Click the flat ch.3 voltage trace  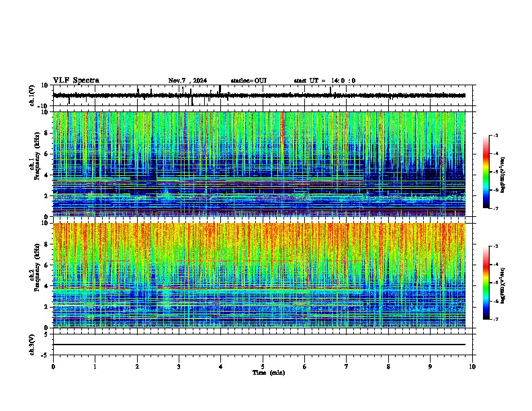tap(259, 345)
